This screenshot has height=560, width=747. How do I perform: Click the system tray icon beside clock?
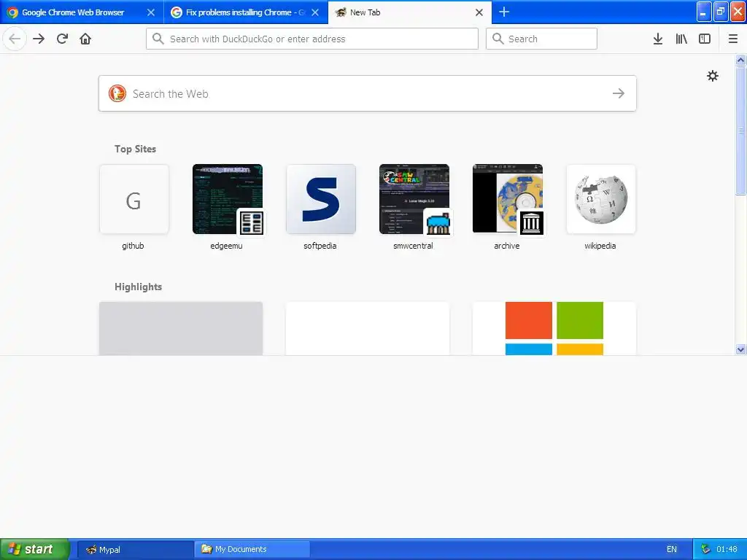pos(705,549)
